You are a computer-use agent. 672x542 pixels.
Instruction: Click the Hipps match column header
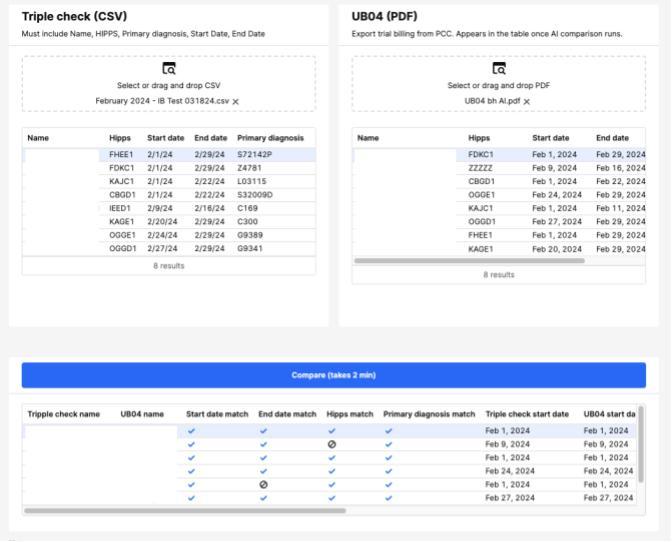coord(350,414)
